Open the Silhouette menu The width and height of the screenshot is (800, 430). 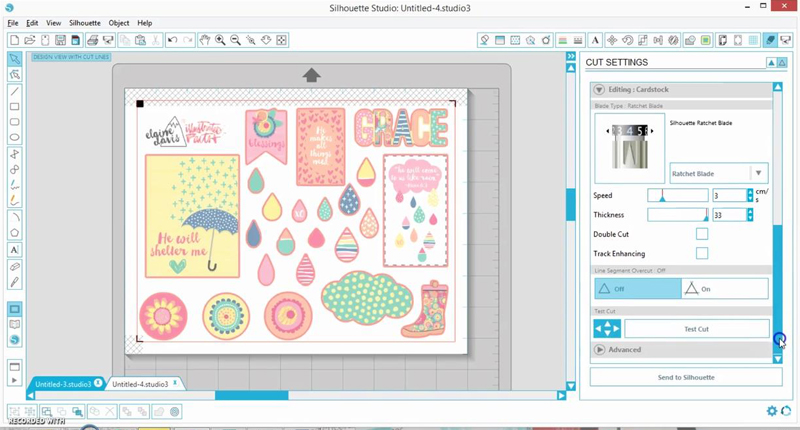(85, 23)
